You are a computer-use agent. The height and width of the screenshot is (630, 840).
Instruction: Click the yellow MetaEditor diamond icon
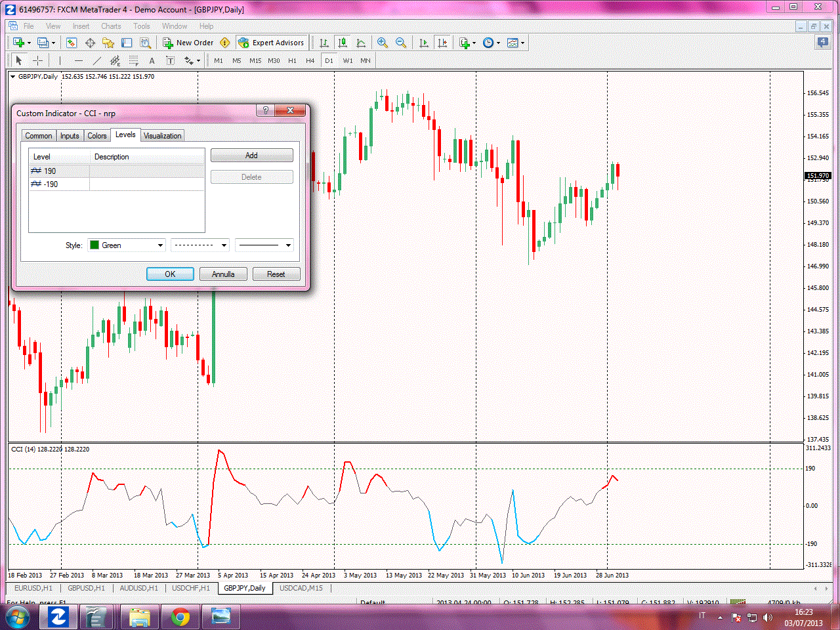pyautogui.click(x=225, y=43)
